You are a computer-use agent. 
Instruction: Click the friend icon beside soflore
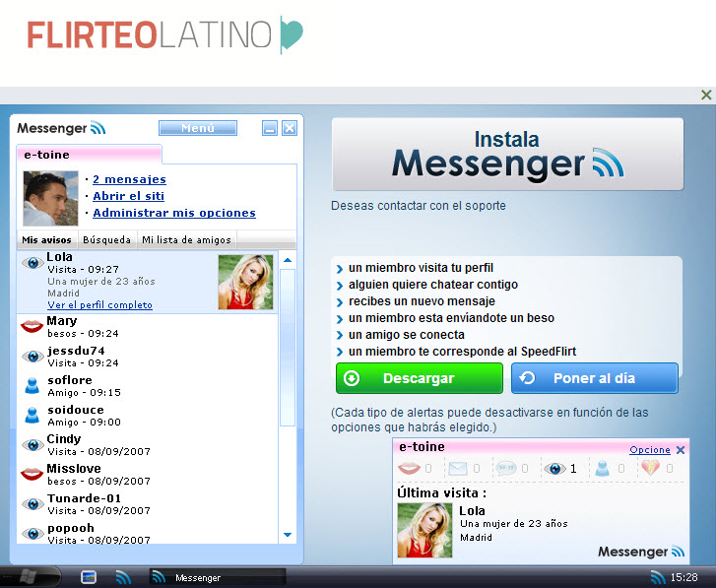click(32, 385)
